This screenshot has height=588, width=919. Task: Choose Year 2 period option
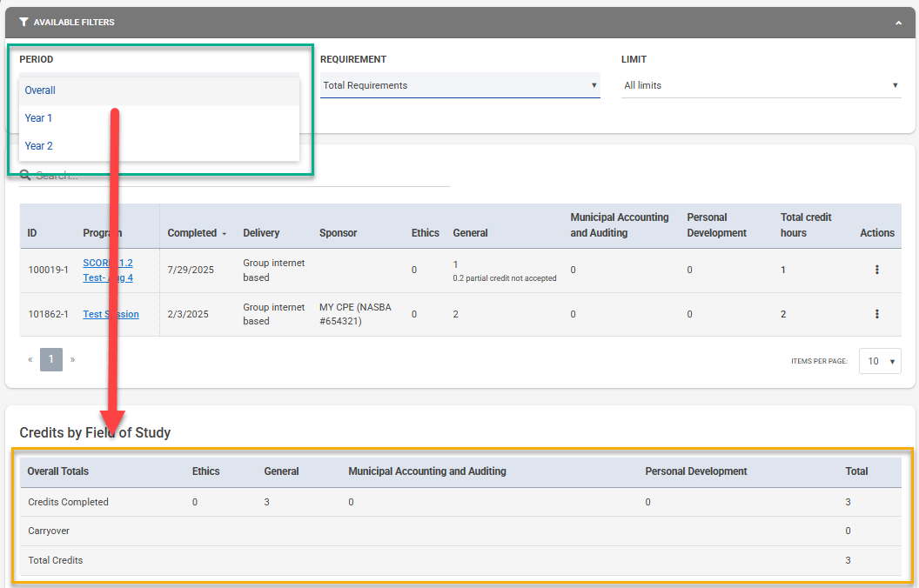38,146
